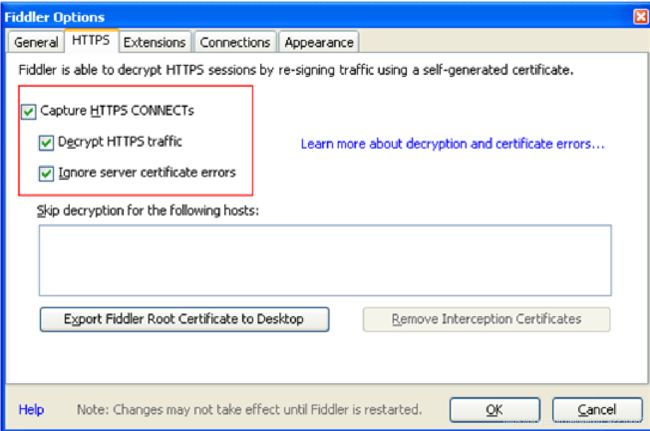Screen dimensions: 650x431
Task: Close the Fiddler Options window
Action: [x=640, y=17]
